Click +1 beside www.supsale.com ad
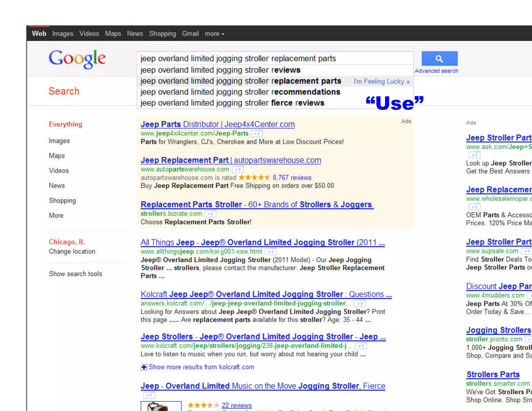532x411 pixels. tap(527, 251)
